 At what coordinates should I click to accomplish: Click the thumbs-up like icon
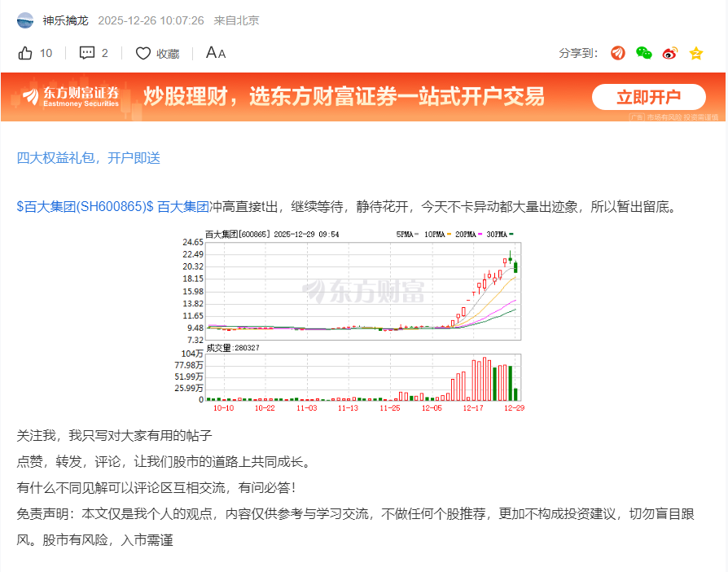(25, 54)
